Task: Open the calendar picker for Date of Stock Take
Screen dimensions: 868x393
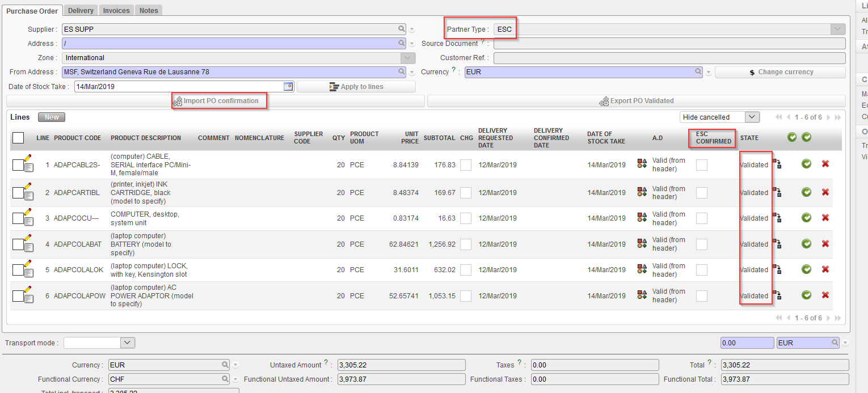Action: (288, 87)
